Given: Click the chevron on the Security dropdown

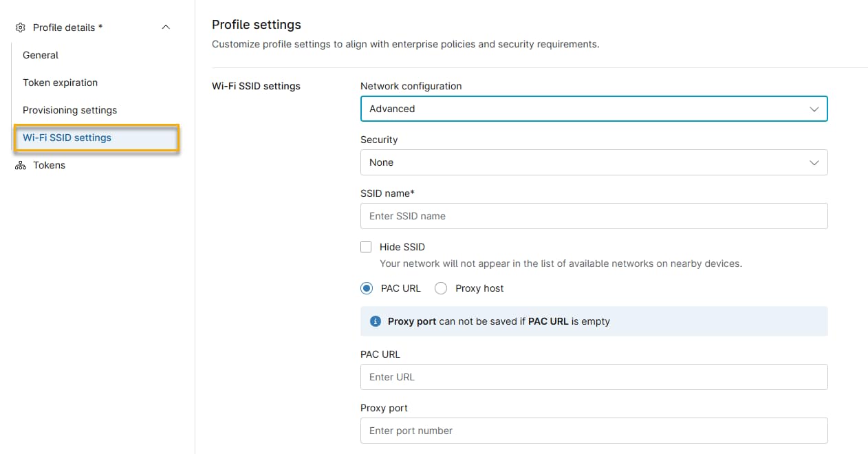Looking at the screenshot, I should [x=814, y=162].
